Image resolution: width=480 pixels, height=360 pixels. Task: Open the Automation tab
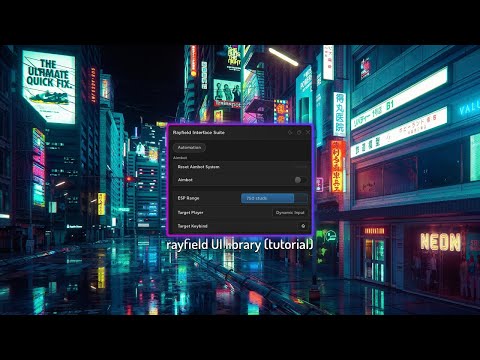[x=189, y=147]
